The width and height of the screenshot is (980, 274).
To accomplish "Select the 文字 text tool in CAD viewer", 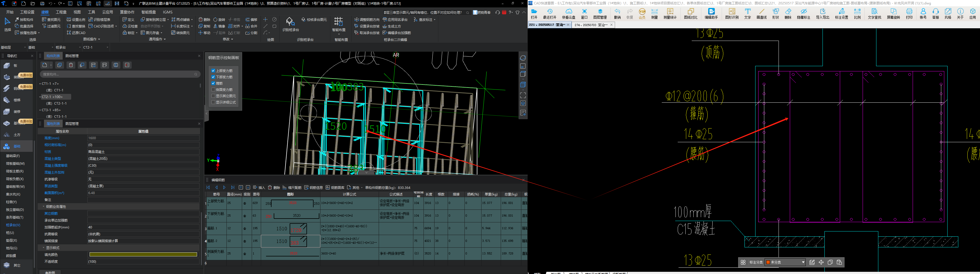I will tap(748, 14).
